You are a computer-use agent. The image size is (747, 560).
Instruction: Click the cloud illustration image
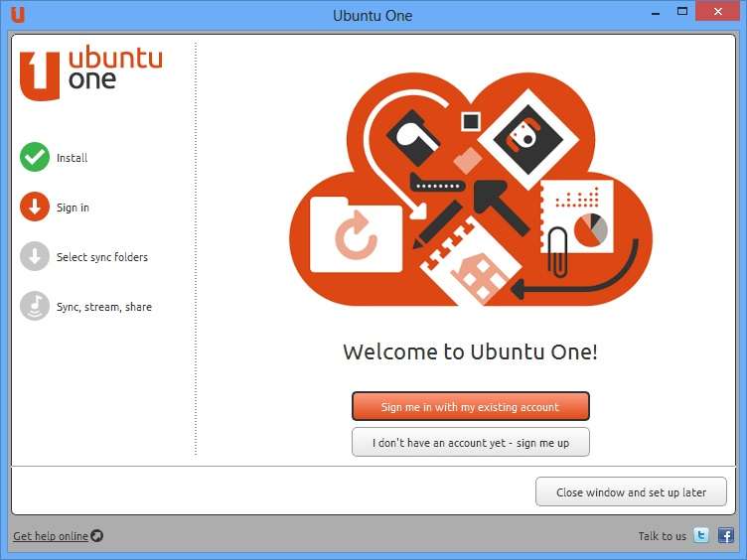point(471,189)
